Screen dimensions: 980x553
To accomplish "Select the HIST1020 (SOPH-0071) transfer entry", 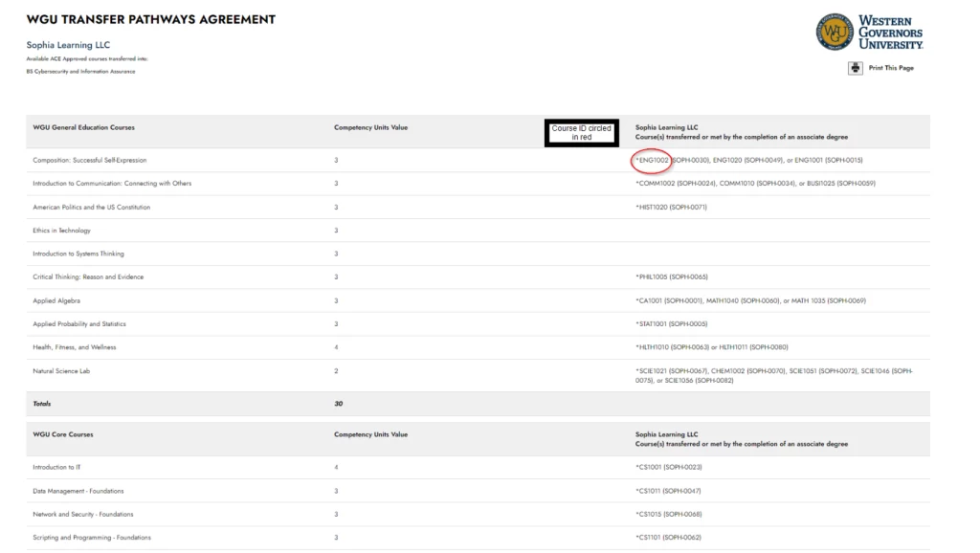I will click(671, 207).
